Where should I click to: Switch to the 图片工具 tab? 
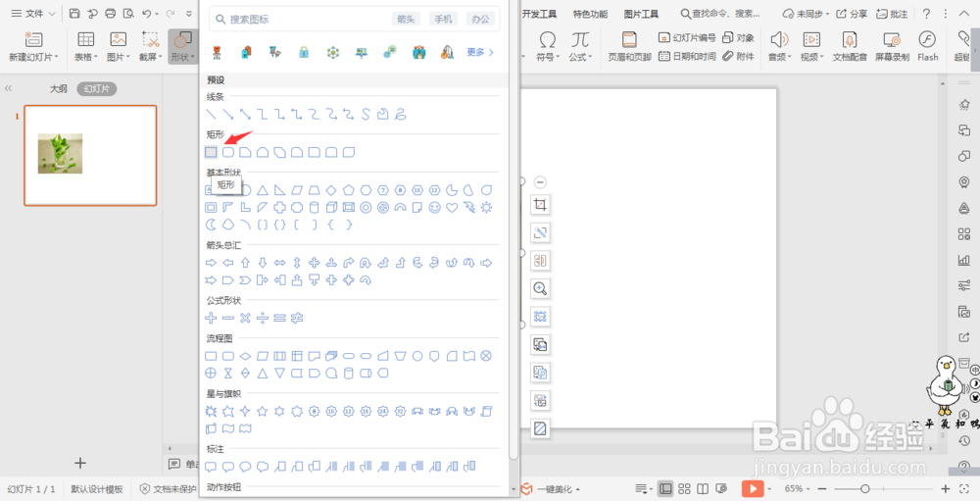click(x=642, y=14)
